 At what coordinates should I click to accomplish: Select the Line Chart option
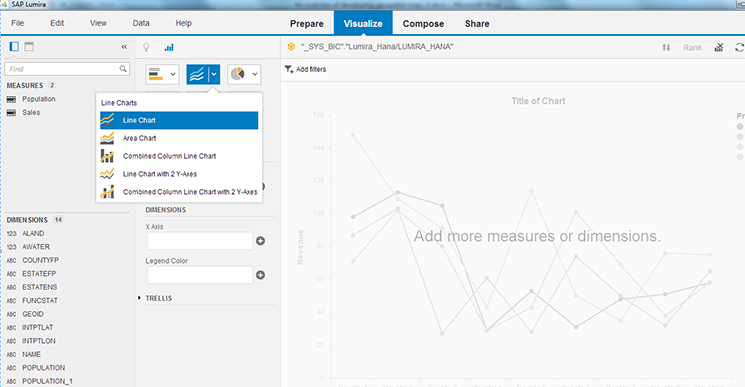click(x=179, y=120)
